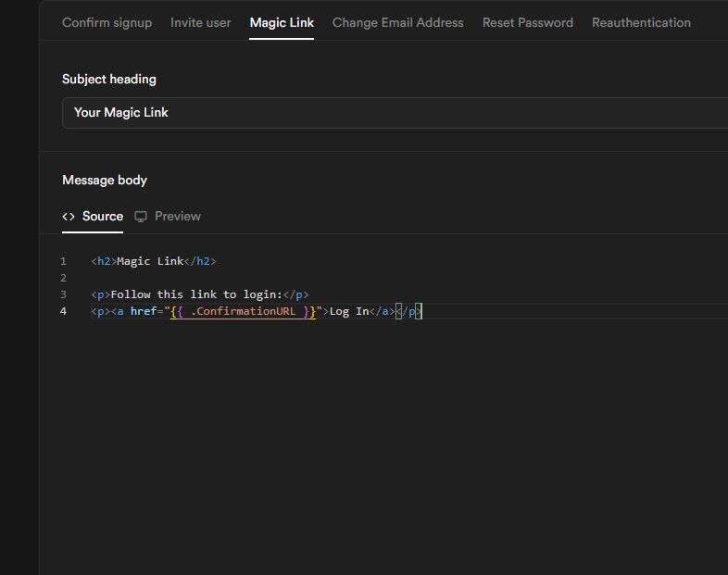This screenshot has height=575, width=728.
Task: Open the Change Email Address tab
Action: [397, 22]
